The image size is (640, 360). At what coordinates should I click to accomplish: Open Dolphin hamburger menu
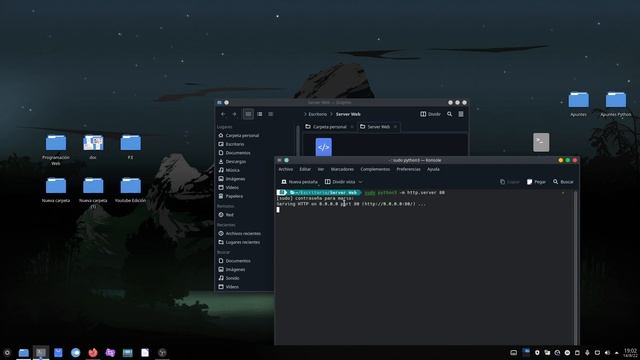(461, 114)
